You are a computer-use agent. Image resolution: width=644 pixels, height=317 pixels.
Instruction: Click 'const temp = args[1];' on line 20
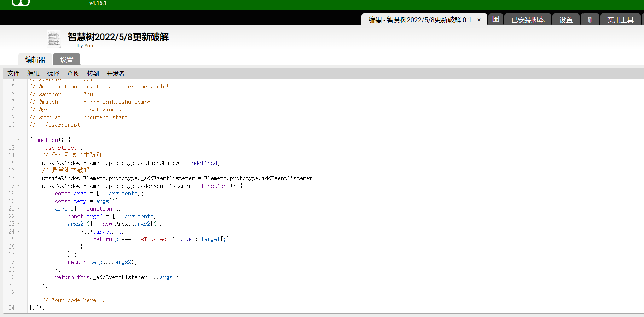(x=88, y=201)
